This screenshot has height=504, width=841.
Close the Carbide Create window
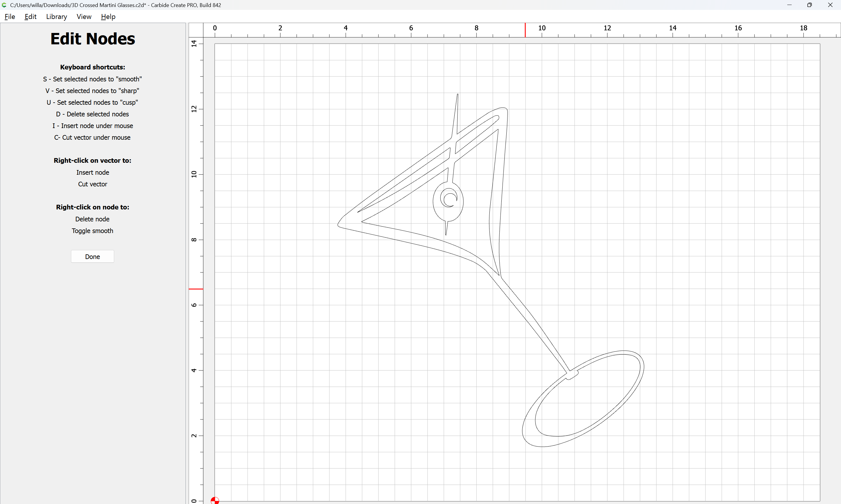click(x=830, y=5)
